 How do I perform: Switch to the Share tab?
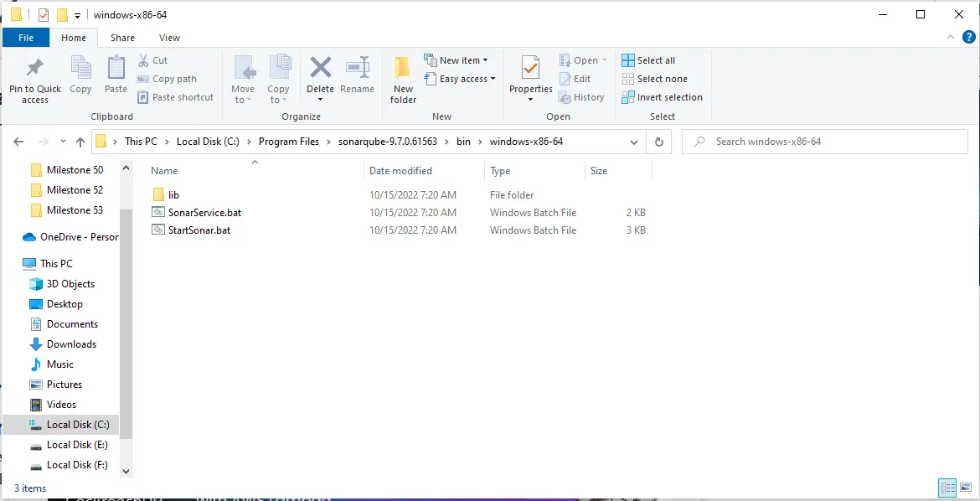pyautogui.click(x=122, y=38)
